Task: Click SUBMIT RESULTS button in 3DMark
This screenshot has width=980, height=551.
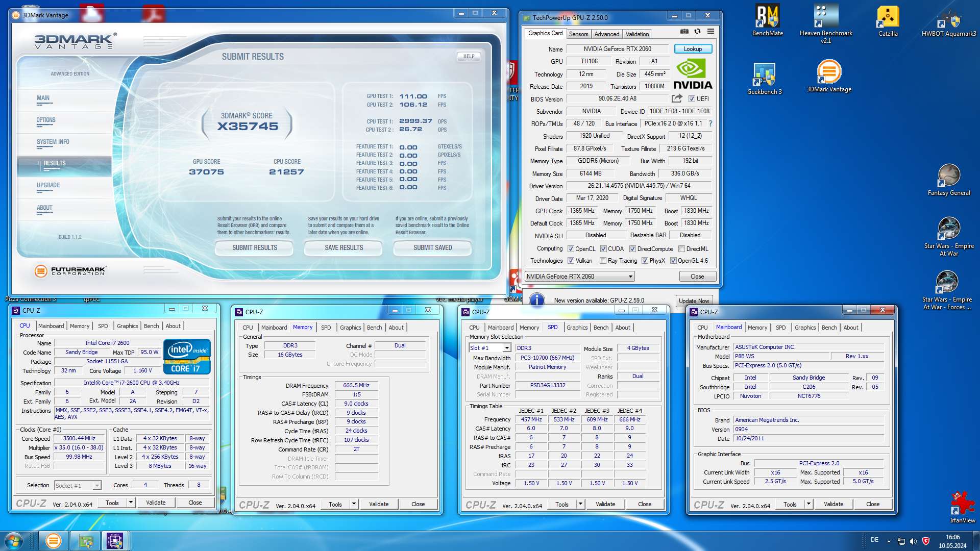Action: coord(254,248)
